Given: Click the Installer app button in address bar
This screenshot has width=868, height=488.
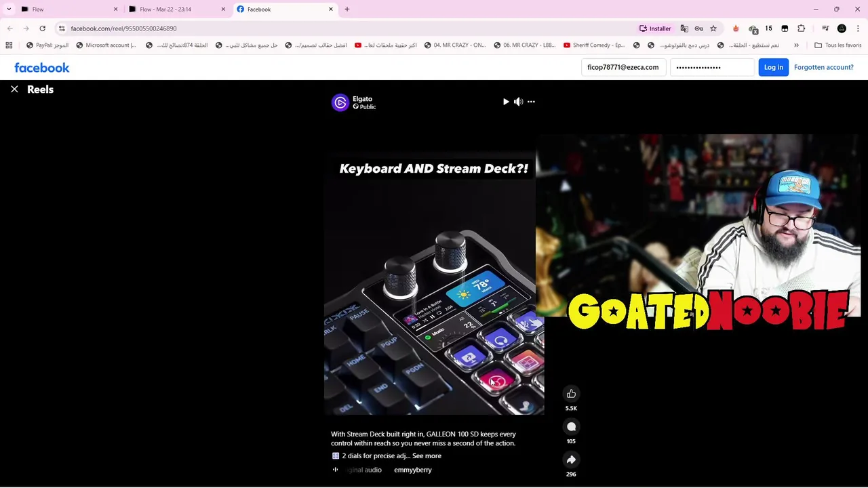Looking at the screenshot, I should click(x=655, y=28).
